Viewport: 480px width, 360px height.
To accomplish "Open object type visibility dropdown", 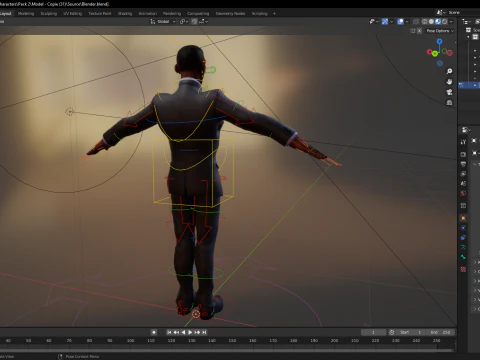I will coord(374,22).
